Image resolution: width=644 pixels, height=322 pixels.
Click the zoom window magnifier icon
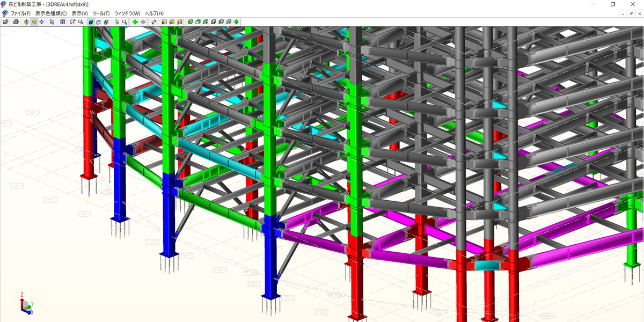pyautogui.click(x=80, y=22)
